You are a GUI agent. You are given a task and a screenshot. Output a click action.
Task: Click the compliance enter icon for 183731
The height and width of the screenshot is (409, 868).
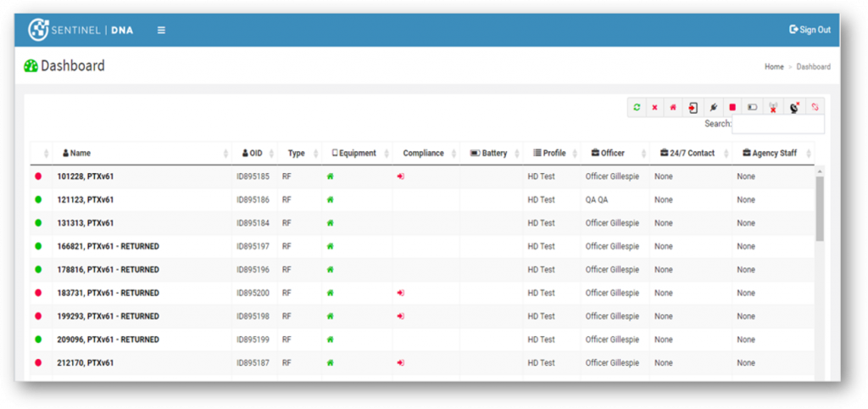[x=401, y=293]
